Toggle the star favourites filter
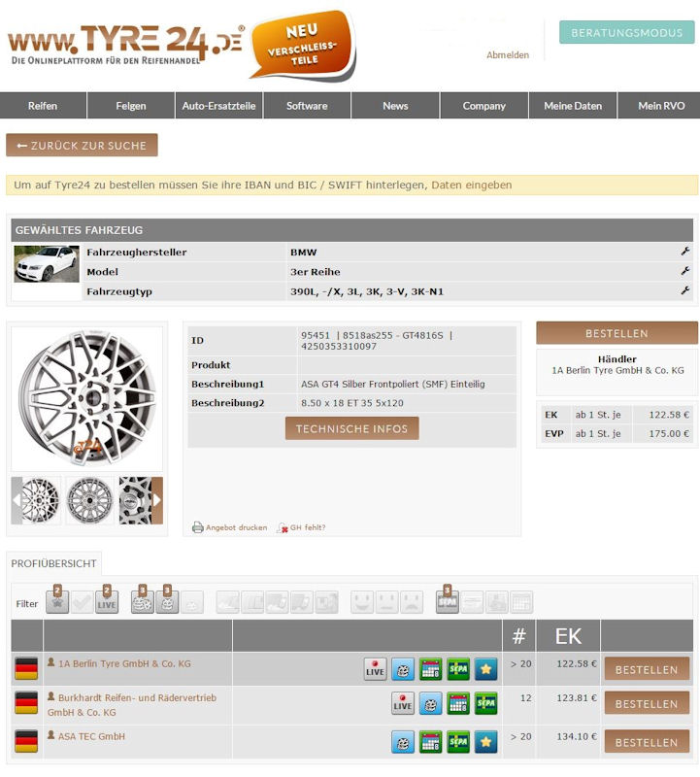 57,601
